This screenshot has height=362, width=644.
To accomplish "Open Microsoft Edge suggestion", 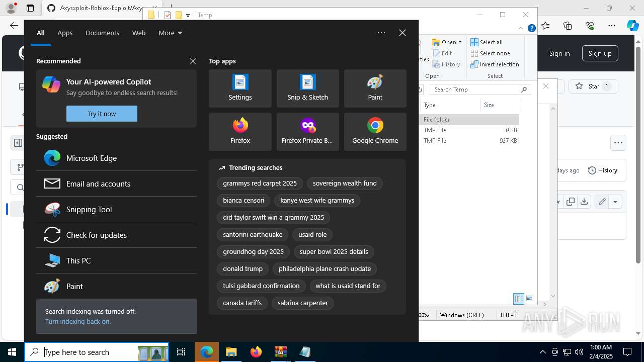I will click(x=116, y=158).
